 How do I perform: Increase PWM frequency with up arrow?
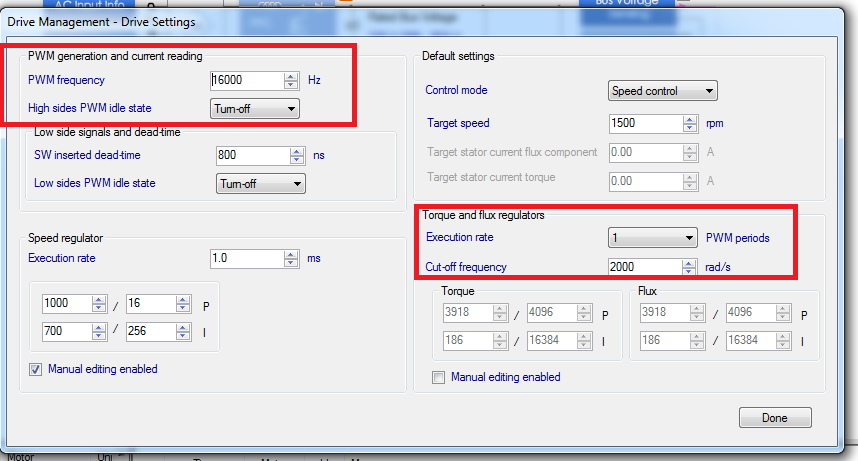point(291,76)
